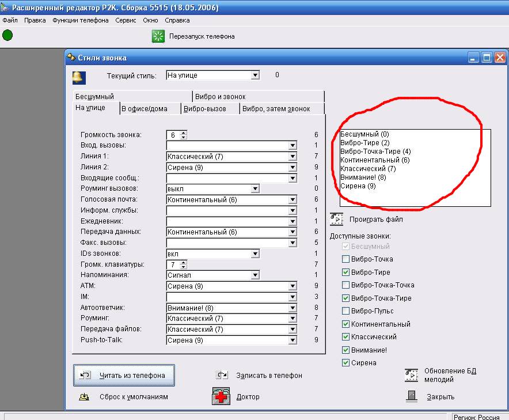Enable the Вибро-Точка-Точка checkbox
The width and height of the screenshot is (509, 420).
point(345,285)
